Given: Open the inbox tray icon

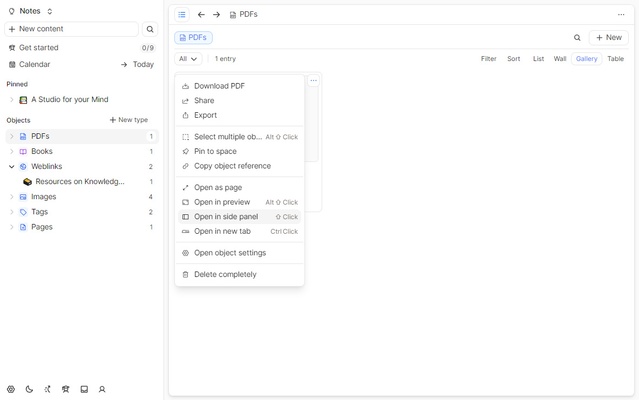Looking at the screenshot, I should point(84,389).
